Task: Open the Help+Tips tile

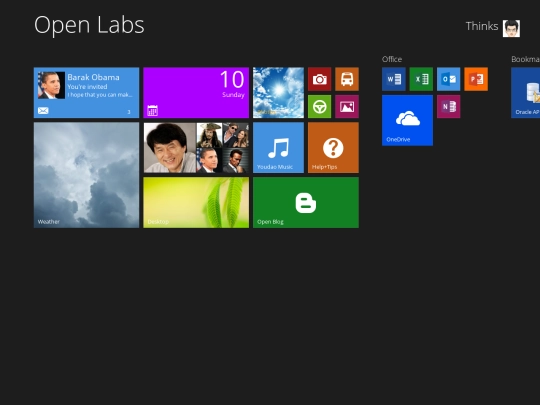Action: [x=333, y=147]
